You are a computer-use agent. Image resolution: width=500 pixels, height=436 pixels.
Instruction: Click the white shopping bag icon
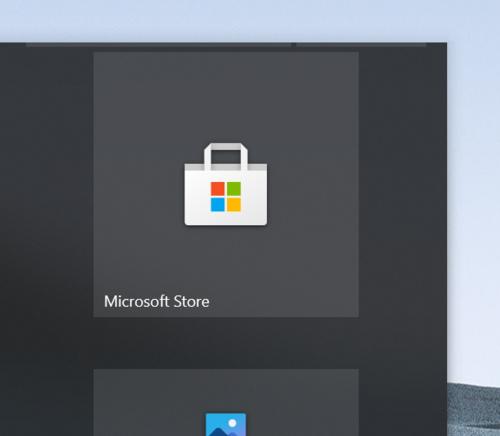[x=226, y=184]
